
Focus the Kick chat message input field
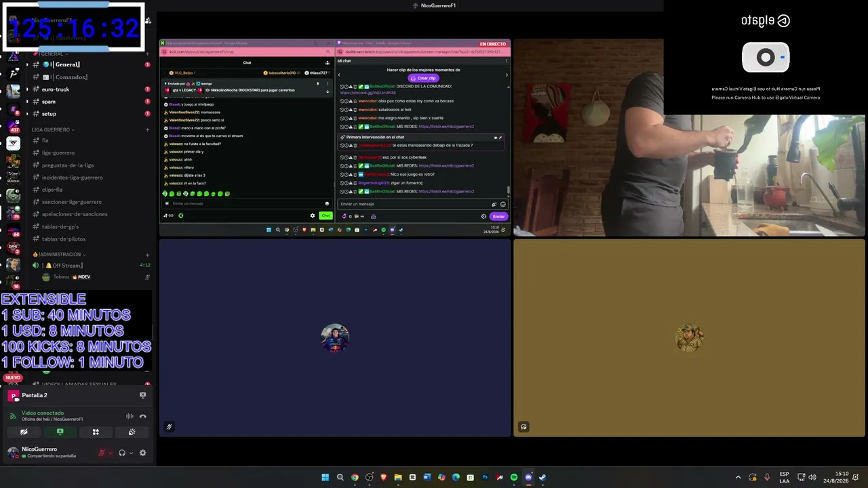coord(248,203)
